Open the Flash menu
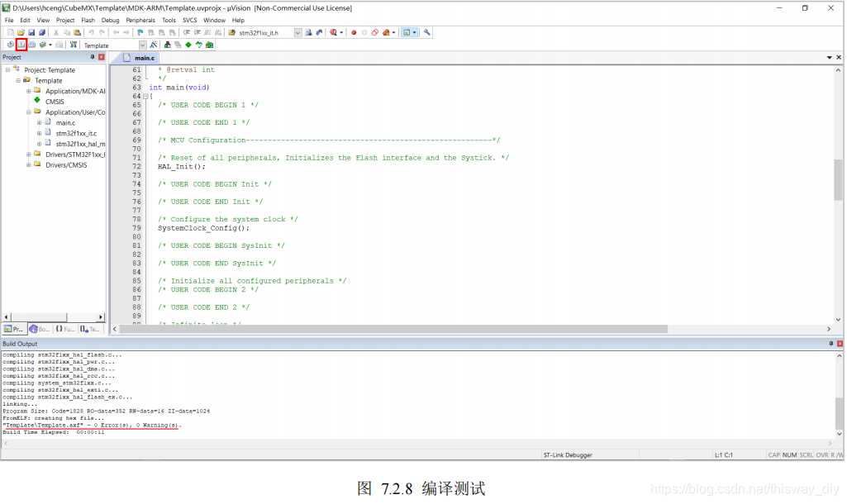 click(x=88, y=20)
